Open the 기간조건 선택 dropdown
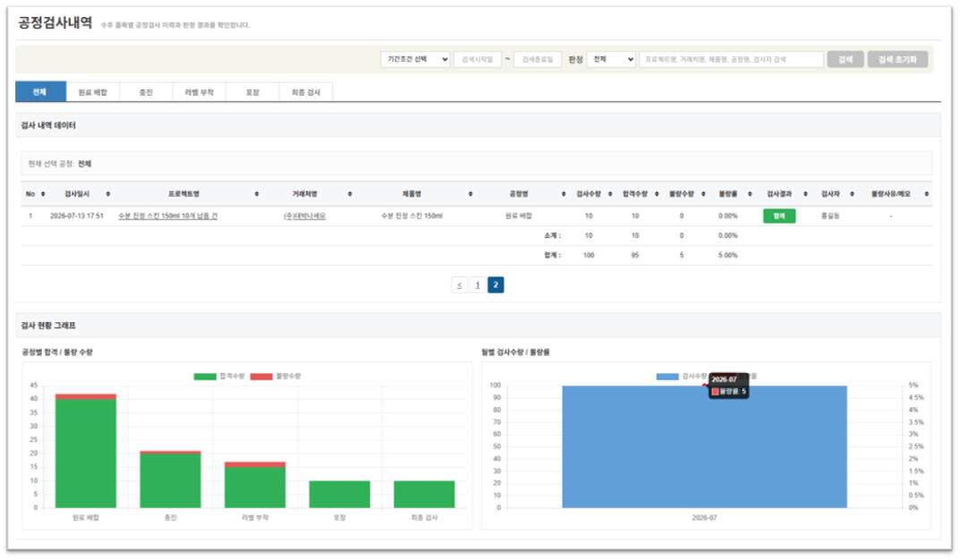961x560 pixels. pos(415,59)
